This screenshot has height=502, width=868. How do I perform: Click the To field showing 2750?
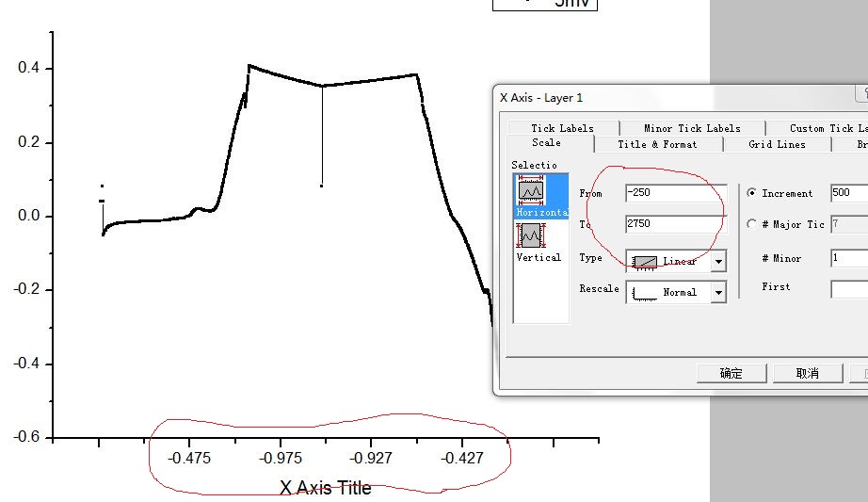(676, 224)
